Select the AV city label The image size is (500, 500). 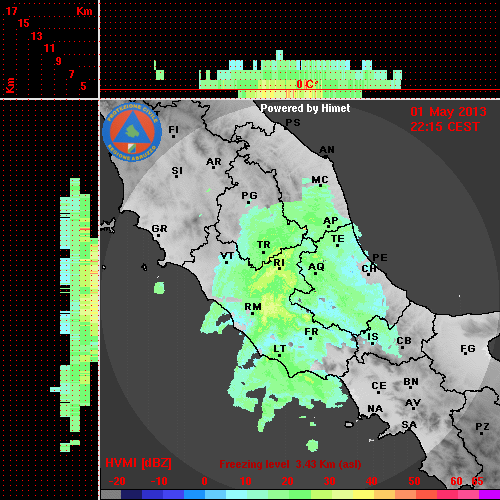tap(413, 403)
